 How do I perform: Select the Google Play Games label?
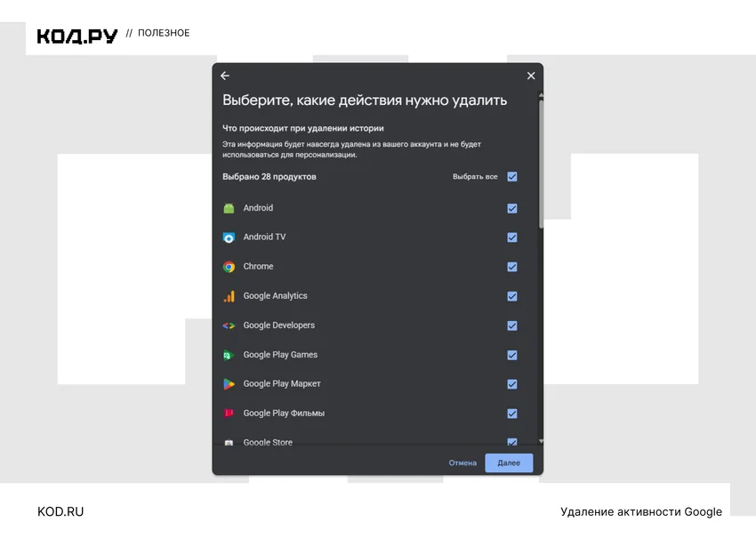click(280, 354)
